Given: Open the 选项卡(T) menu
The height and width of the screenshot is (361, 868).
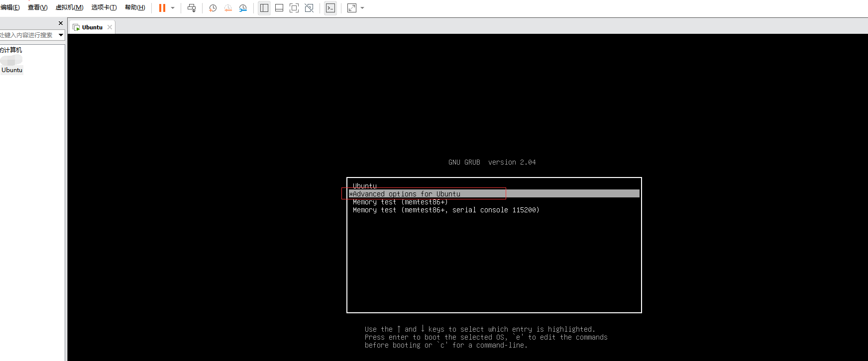Looking at the screenshot, I should [104, 7].
